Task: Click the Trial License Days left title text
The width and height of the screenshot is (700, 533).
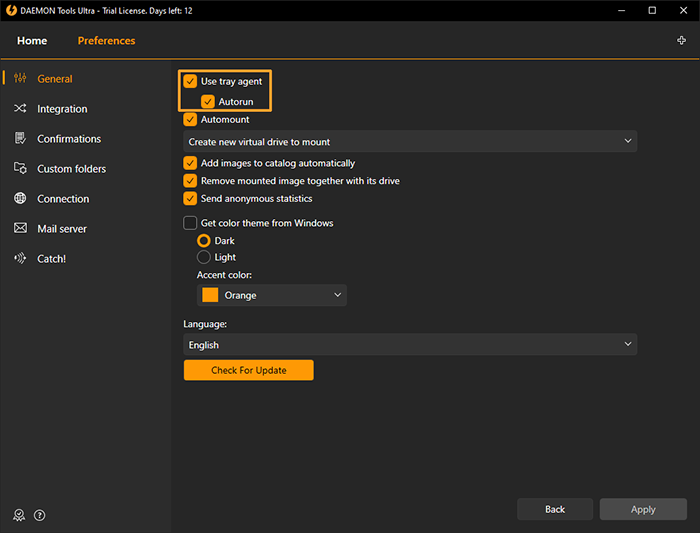Action: (x=147, y=11)
